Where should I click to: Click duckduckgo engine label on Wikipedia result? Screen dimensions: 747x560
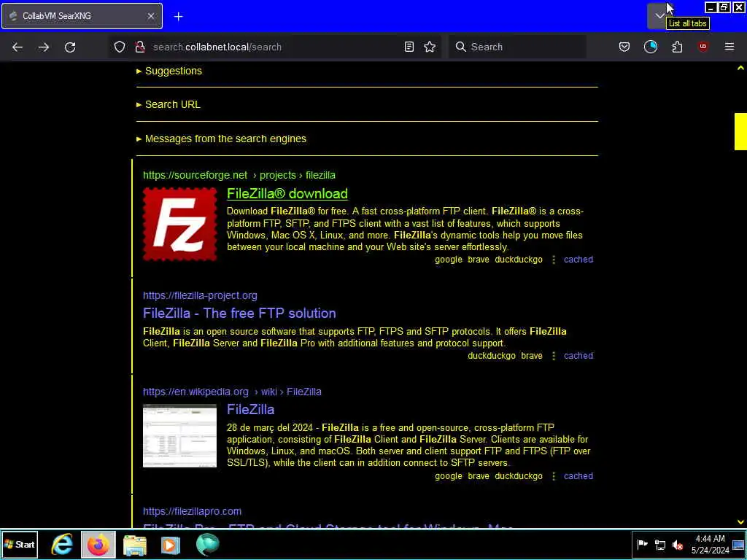[519, 476]
